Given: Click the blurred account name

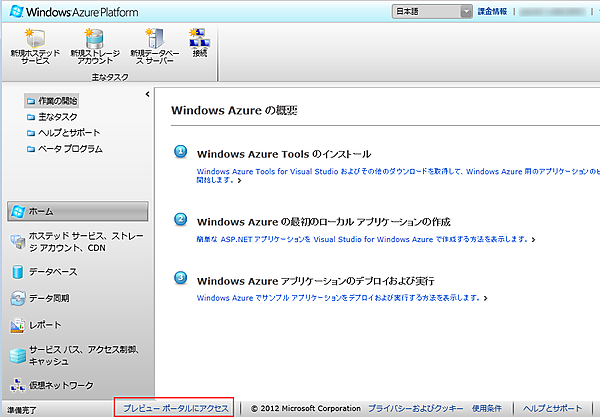Looking at the screenshot, I should 552,11.
